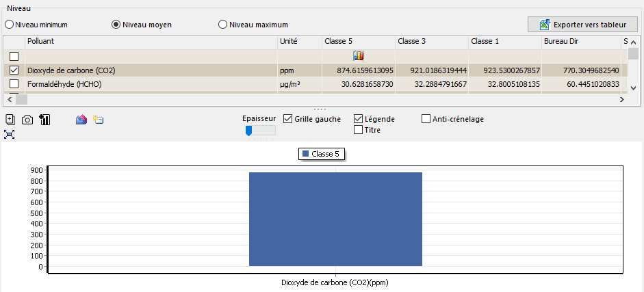Click the value 923.5300267857
Viewport: 644px width, 292px height.
click(x=511, y=70)
